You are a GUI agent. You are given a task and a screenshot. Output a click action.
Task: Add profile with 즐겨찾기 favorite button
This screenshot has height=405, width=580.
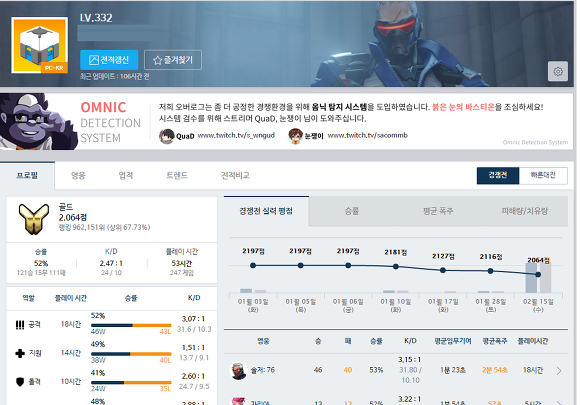click(173, 60)
